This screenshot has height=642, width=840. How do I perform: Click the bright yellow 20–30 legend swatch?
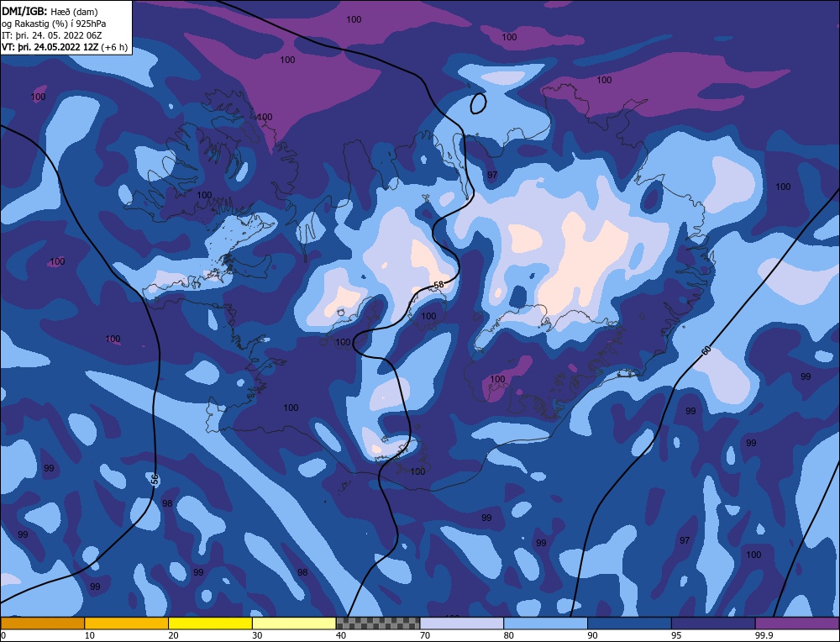[210, 624]
